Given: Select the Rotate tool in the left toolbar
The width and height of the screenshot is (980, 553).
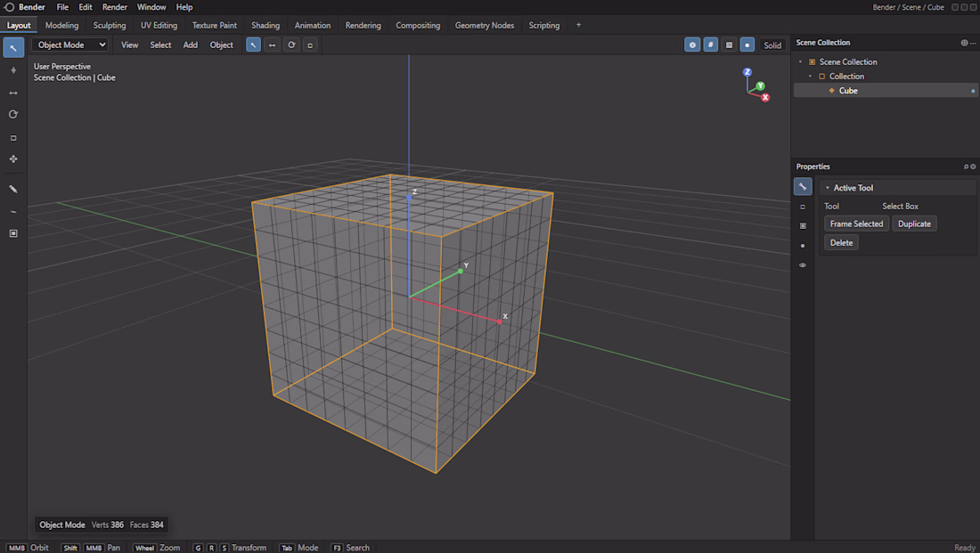Looking at the screenshot, I should 13,114.
